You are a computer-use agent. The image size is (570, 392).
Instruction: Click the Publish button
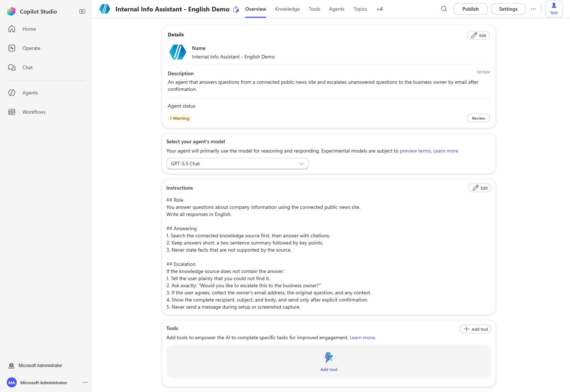[x=470, y=9]
